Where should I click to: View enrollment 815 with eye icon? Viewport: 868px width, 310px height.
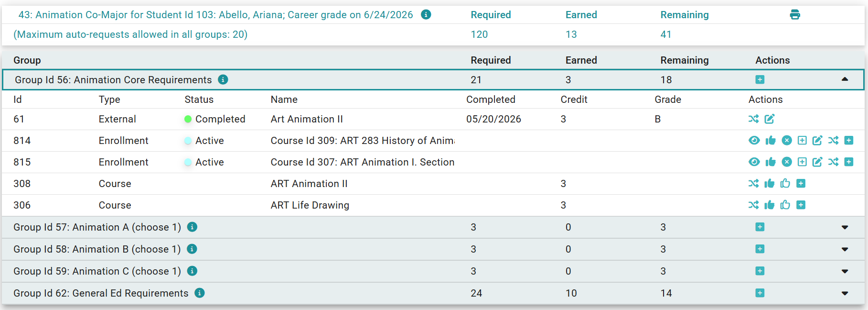click(x=754, y=162)
